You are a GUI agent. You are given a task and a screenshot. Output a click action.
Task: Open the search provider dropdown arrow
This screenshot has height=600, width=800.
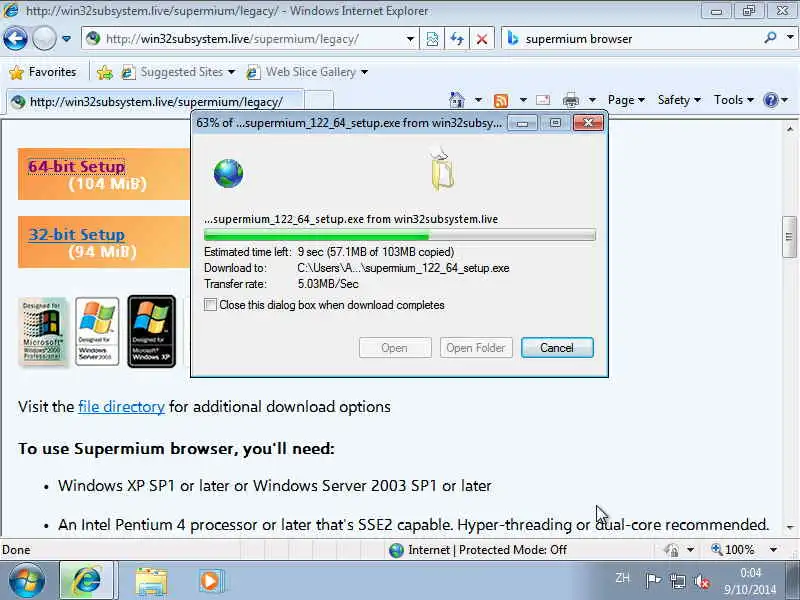(x=789, y=38)
